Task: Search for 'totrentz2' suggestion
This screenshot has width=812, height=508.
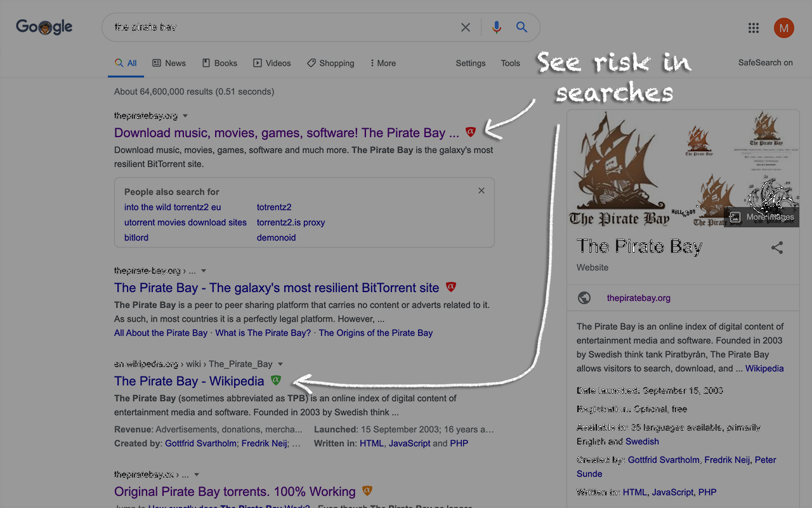Action: click(274, 207)
